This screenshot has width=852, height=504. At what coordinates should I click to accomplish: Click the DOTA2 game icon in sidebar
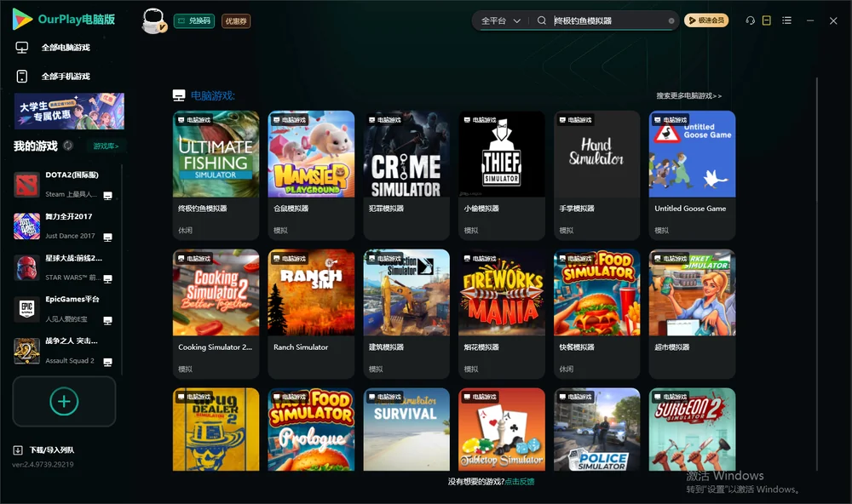coord(26,185)
